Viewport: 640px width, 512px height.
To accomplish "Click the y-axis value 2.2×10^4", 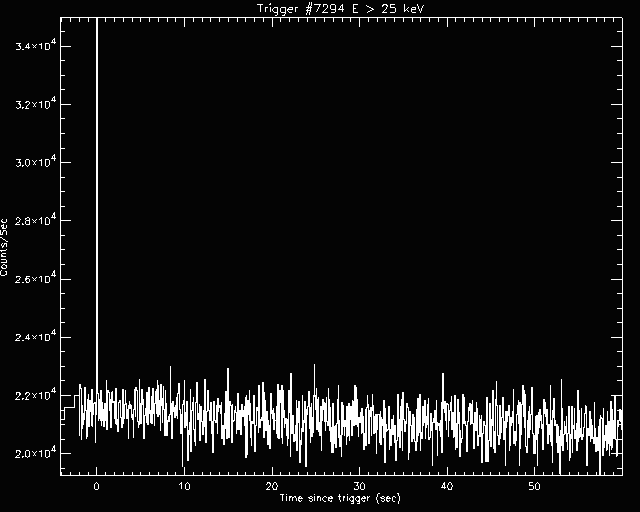I will click(35, 395).
